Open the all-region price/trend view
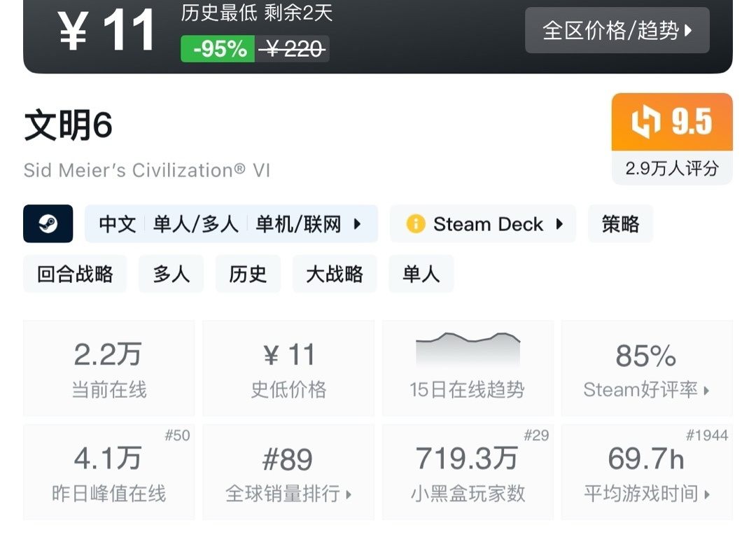The height and width of the screenshot is (535, 756). click(x=617, y=30)
